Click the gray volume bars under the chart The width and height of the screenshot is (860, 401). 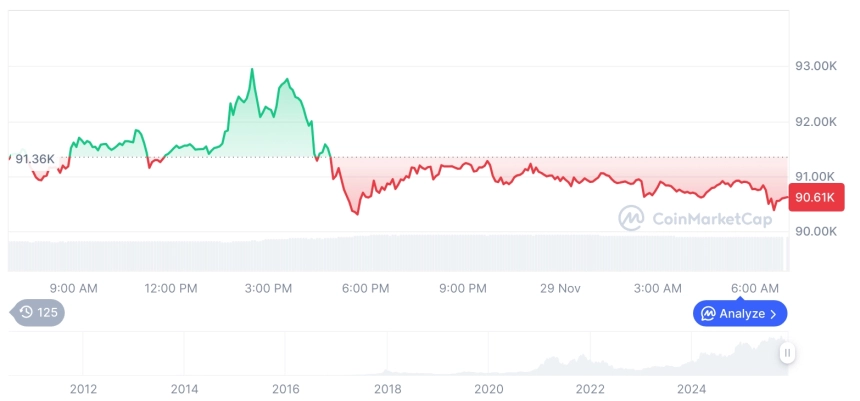(x=400, y=253)
